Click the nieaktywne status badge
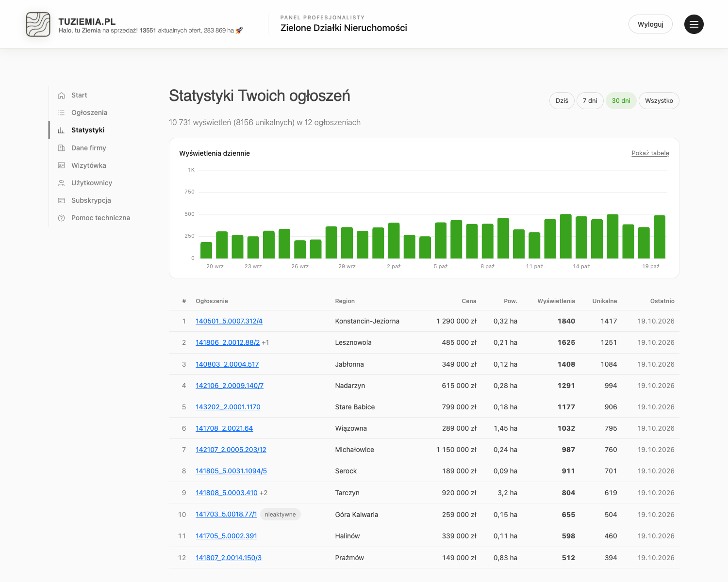 coord(281,515)
